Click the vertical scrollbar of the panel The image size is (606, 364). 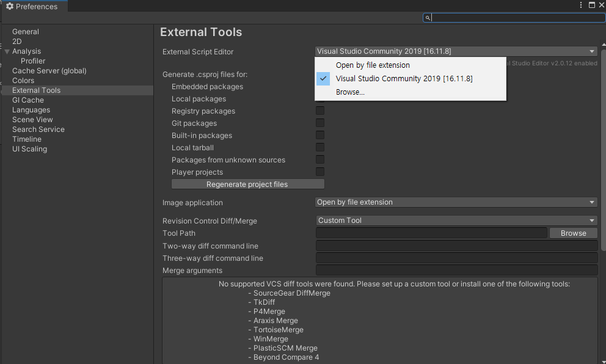tap(604, 149)
